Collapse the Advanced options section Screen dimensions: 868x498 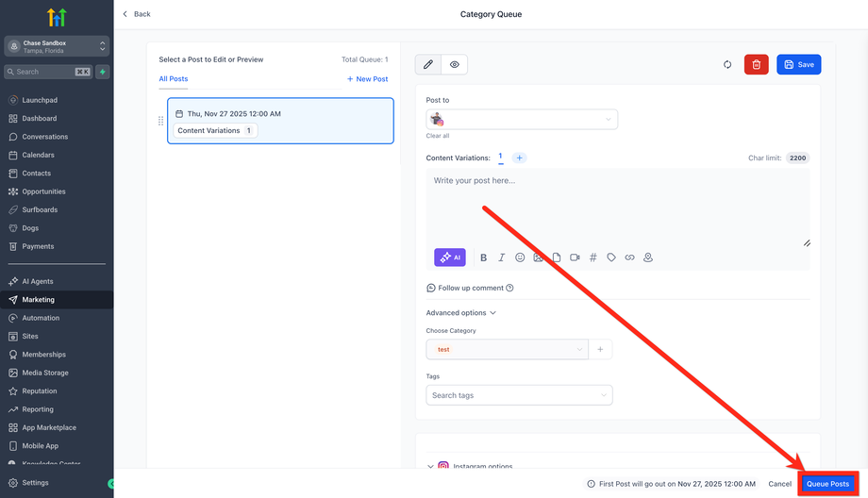click(x=461, y=313)
